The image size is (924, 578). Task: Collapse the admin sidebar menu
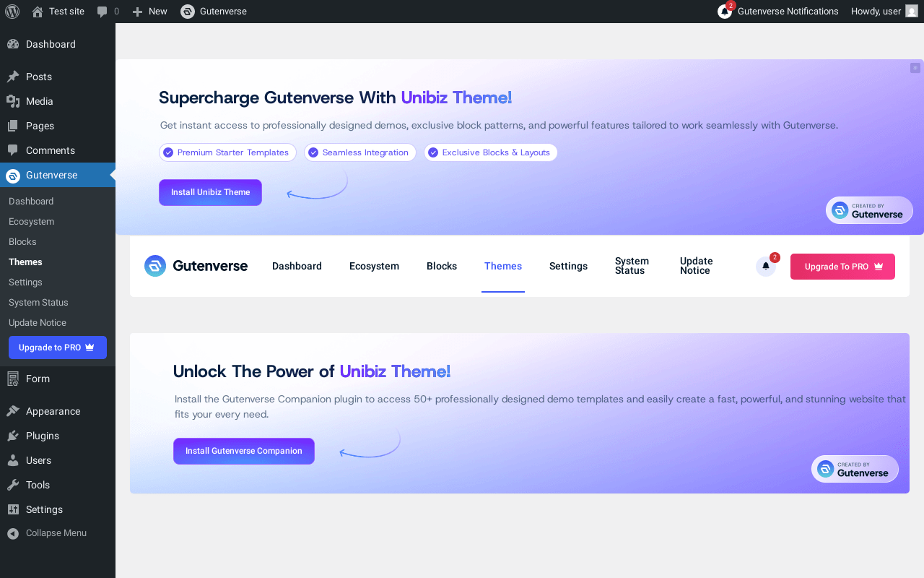tap(58, 533)
